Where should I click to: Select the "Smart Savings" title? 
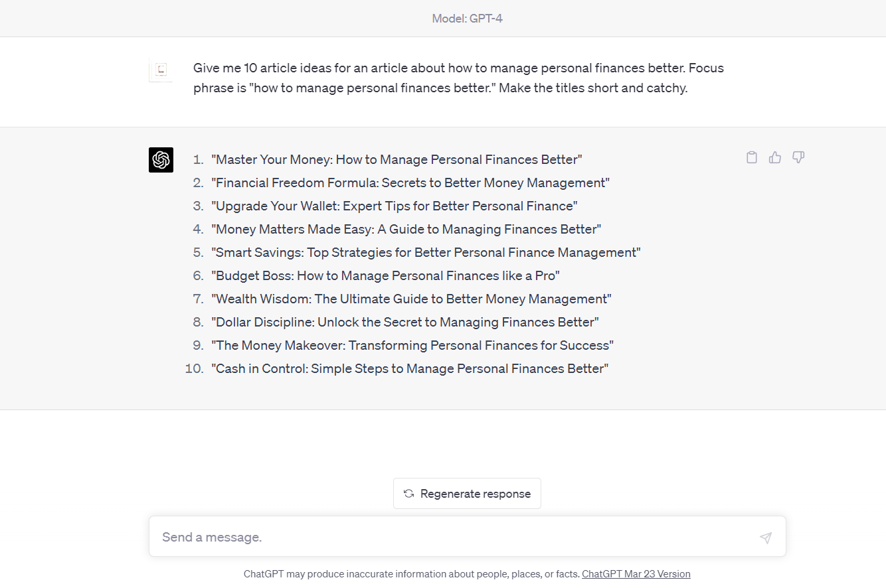[x=426, y=252]
